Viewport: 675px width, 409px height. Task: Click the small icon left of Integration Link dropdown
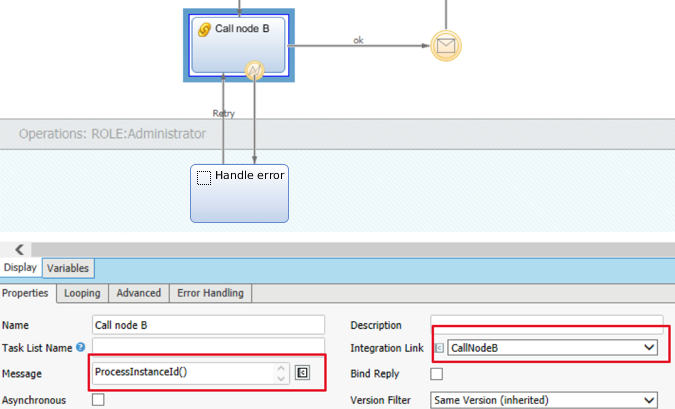point(439,348)
